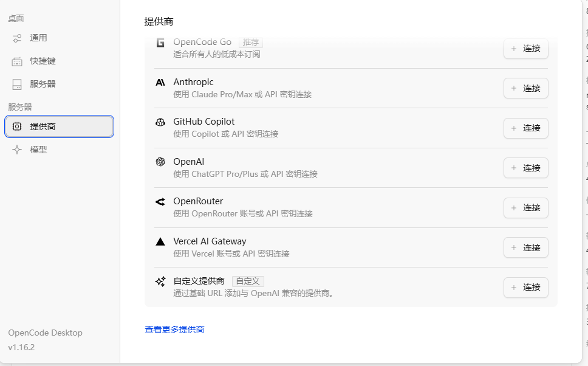Click the Anthropic provider name
588x366 pixels.
click(193, 82)
